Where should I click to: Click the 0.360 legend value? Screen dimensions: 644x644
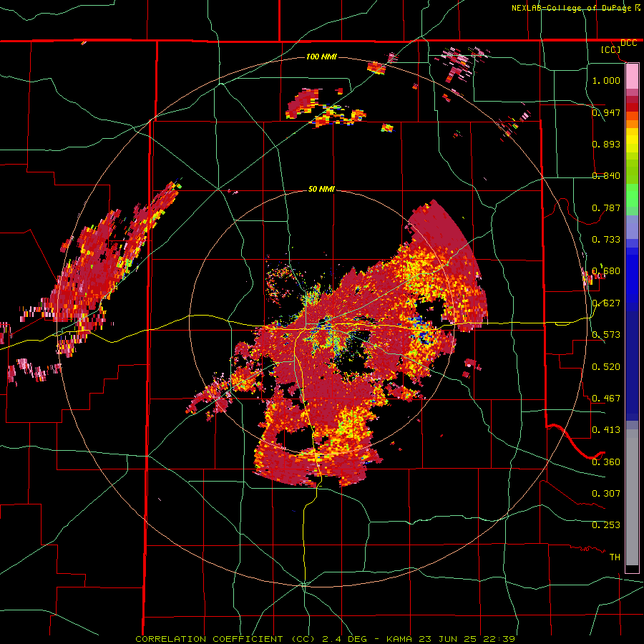tap(606, 462)
